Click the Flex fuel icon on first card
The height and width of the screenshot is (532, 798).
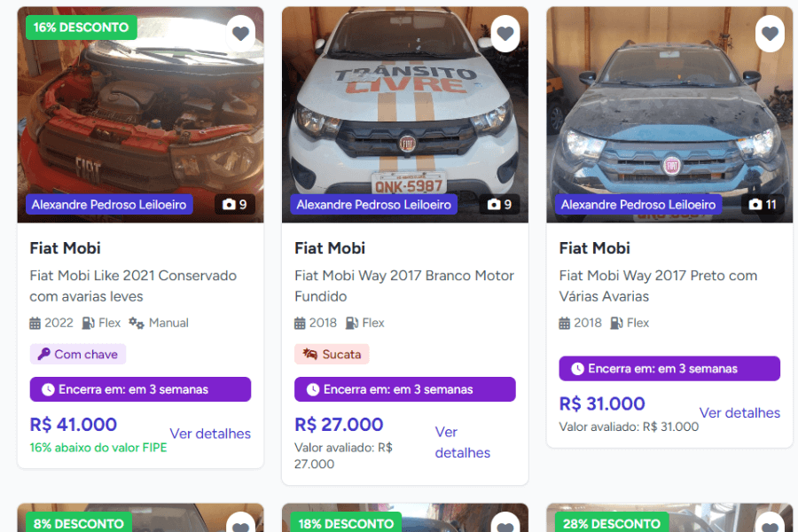[x=90, y=323]
